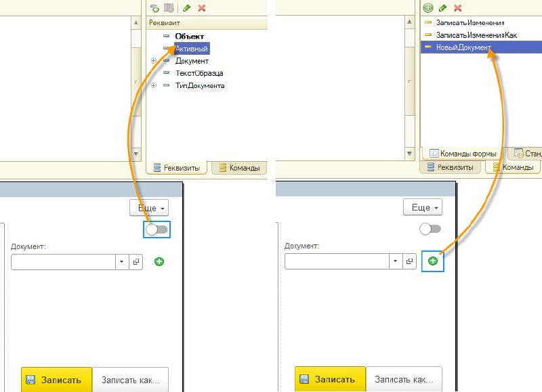Switch to the Команды tab in the left screenshot
Viewport: 542px width, 392px height.
coord(240,168)
